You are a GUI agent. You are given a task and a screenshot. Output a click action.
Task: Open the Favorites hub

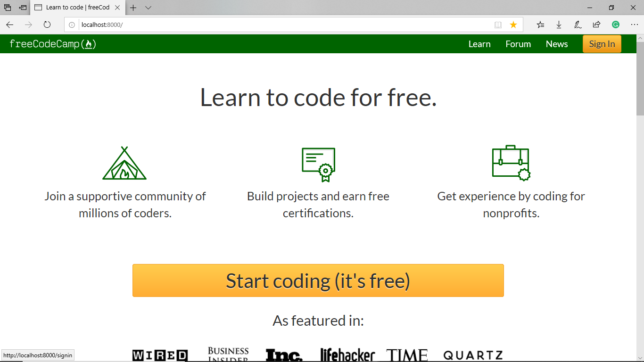[x=540, y=25]
